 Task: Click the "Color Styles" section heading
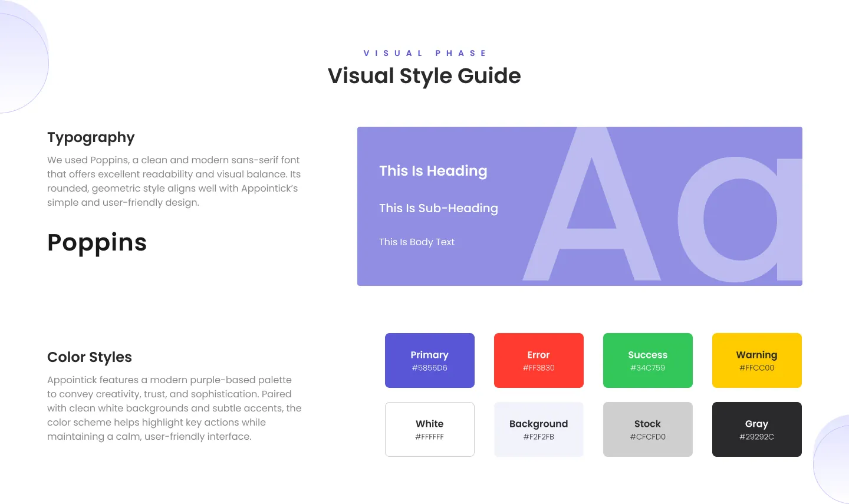point(90,357)
